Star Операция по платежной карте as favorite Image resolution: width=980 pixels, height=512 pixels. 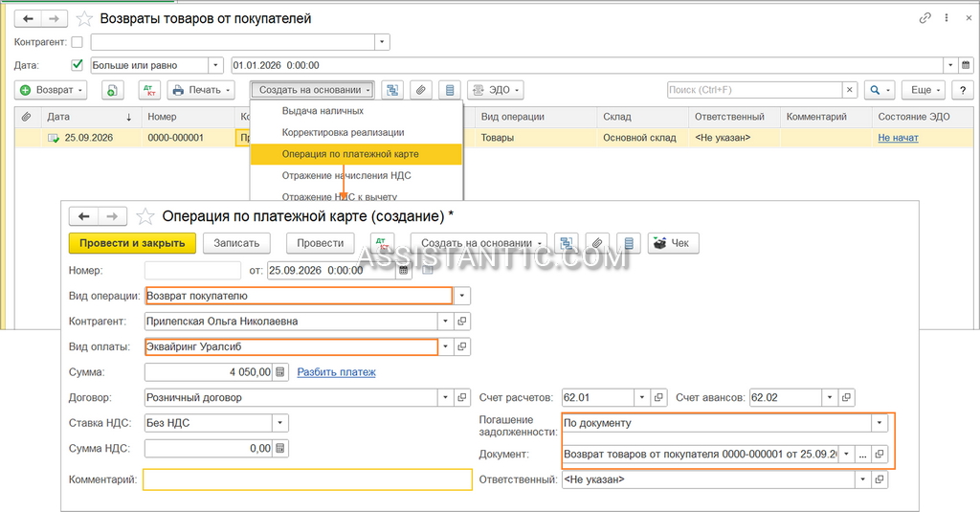pyautogui.click(x=145, y=216)
